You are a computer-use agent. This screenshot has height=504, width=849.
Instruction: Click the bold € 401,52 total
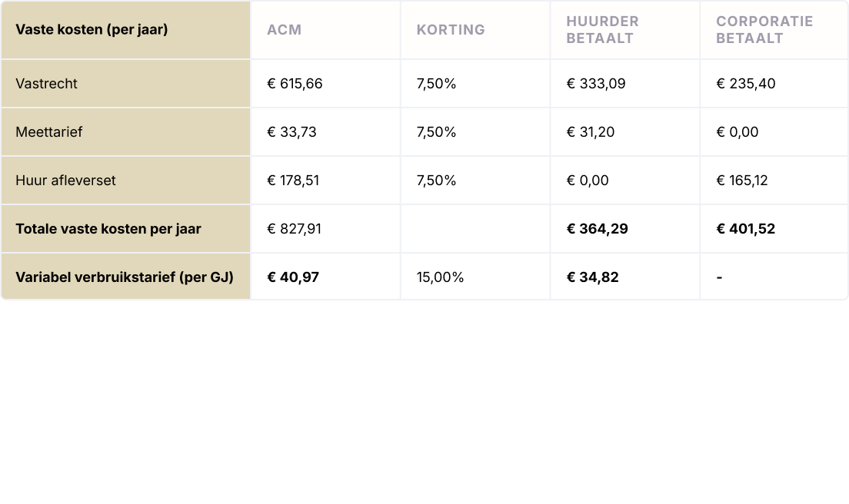click(746, 229)
